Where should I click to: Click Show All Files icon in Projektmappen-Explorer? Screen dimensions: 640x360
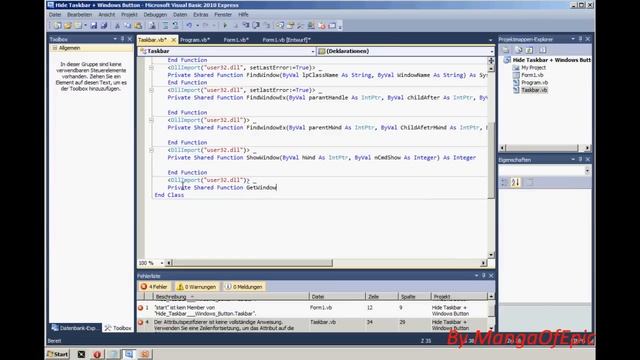click(518, 50)
